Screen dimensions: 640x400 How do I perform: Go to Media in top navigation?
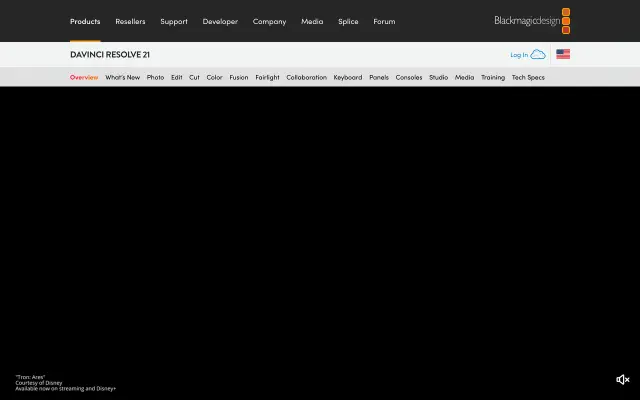coord(312,21)
